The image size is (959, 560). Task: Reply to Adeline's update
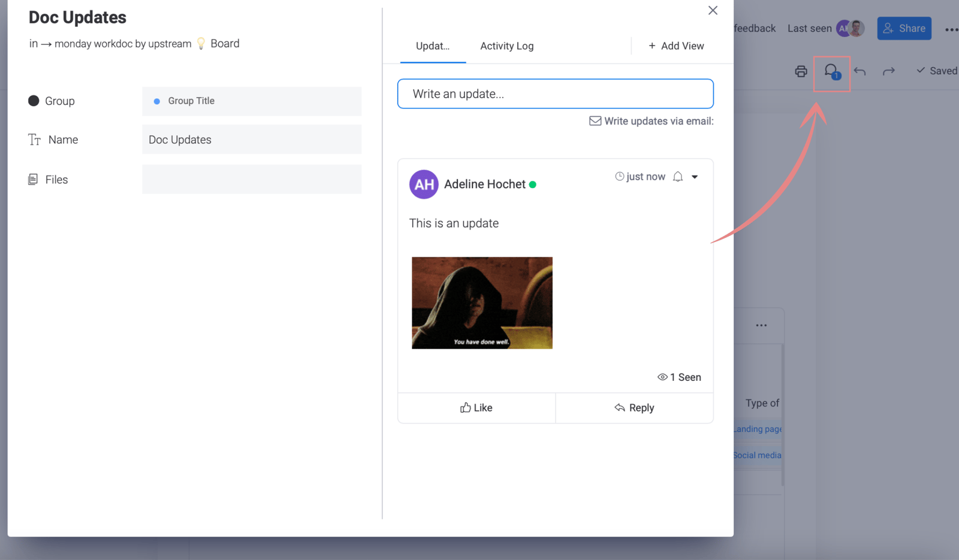pos(634,408)
